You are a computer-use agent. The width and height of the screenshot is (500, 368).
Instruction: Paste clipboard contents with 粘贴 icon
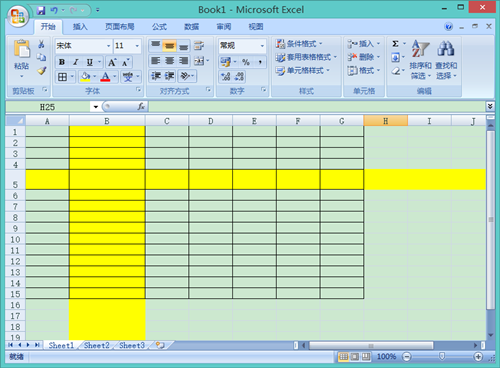point(22,49)
